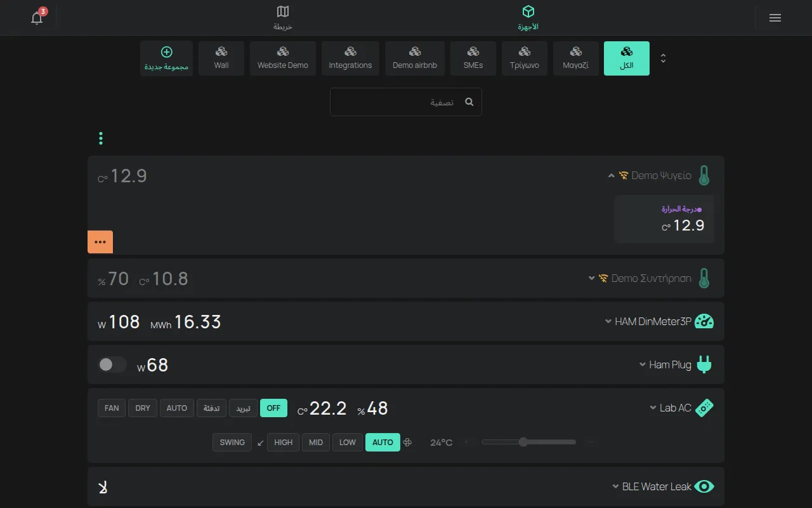This screenshot has height=508, width=812.
Task: Click the orange three-dots button
Action: pyautogui.click(x=100, y=242)
